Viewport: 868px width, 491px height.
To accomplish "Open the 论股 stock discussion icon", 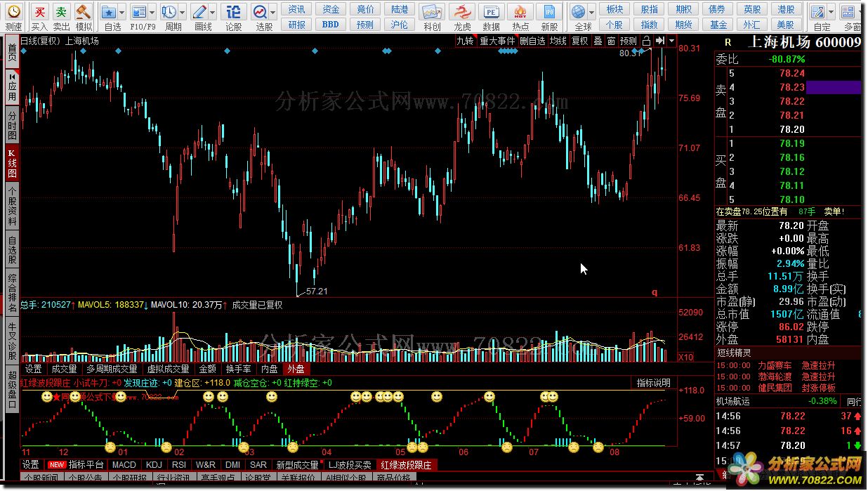I will tap(234, 12).
